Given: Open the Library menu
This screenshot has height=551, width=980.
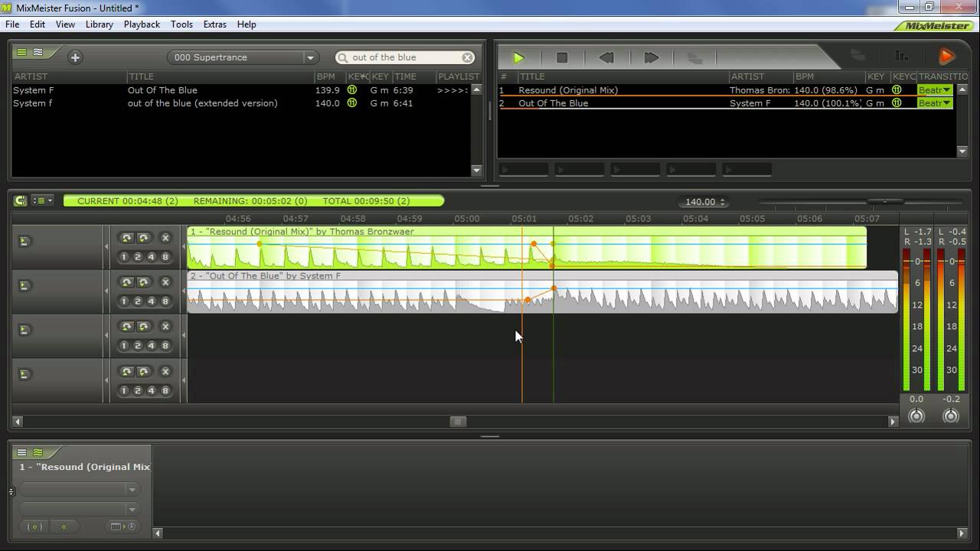Looking at the screenshot, I should tap(100, 24).
